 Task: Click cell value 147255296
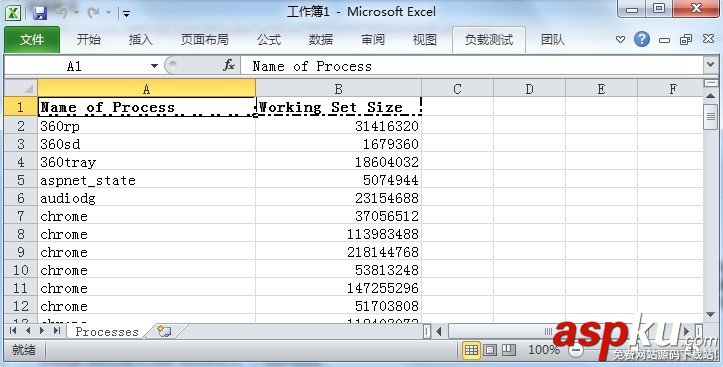338,288
